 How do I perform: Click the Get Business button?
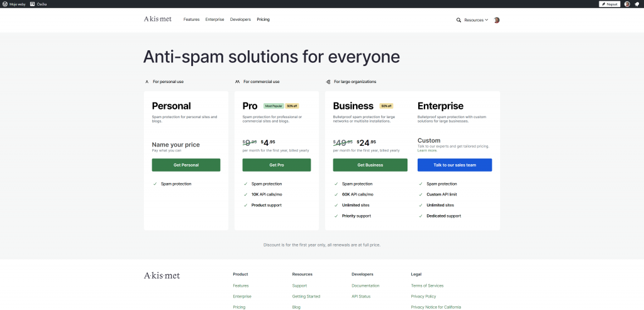click(x=370, y=165)
